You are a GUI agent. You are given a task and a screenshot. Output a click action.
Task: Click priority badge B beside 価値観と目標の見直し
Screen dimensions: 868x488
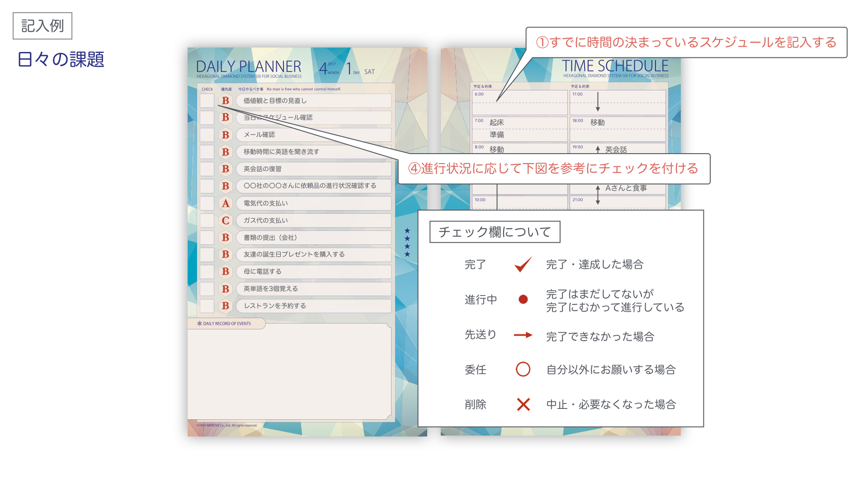pos(226,101)
